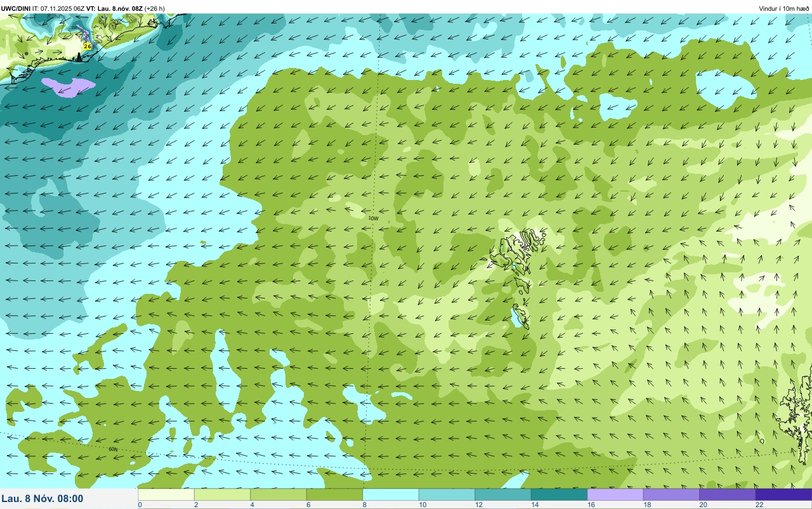The image size is (812, 509).
Task: Click the '60N' latitude label on map
Action: coord(113,449)
